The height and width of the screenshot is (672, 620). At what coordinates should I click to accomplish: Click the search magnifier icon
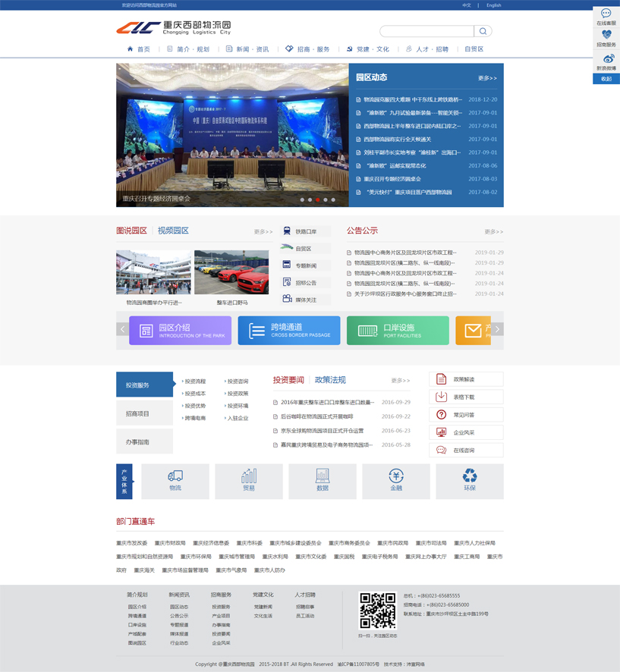[x=483, y=31]
